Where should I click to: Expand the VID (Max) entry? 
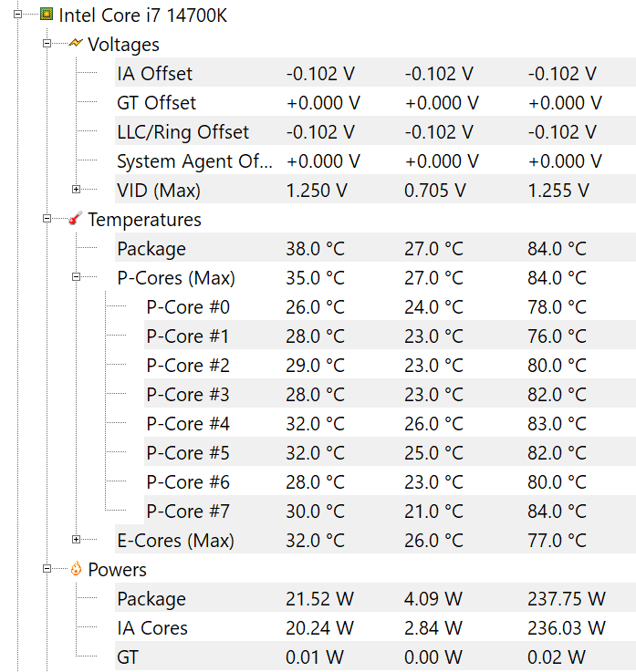[x=76, y=190]
